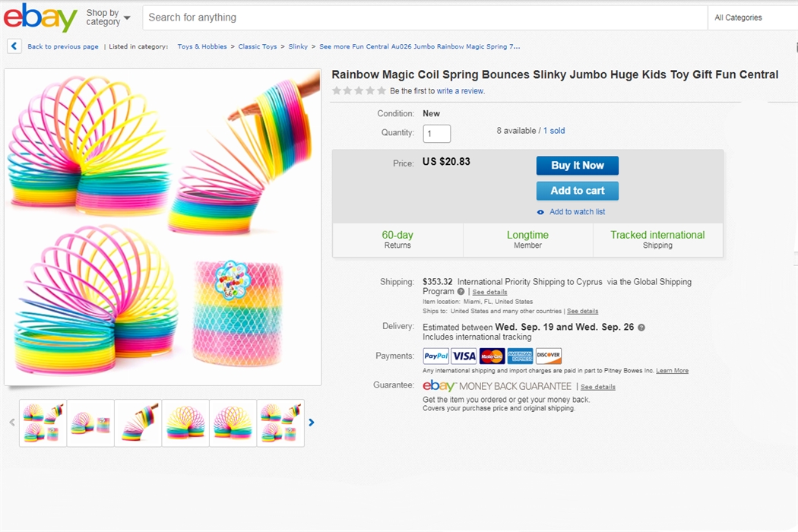The width and height of the screenshot is (798, 532).
Task: Focus the Search for anything box
Action: coord(426,17)
